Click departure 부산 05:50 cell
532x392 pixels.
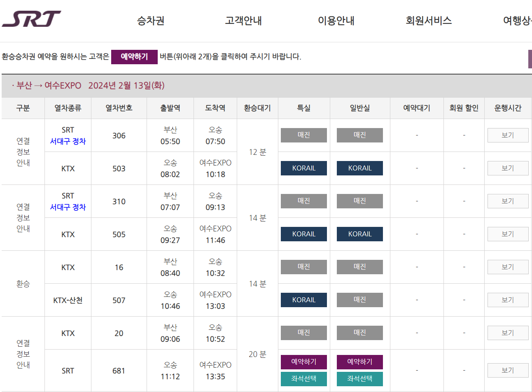170,135
